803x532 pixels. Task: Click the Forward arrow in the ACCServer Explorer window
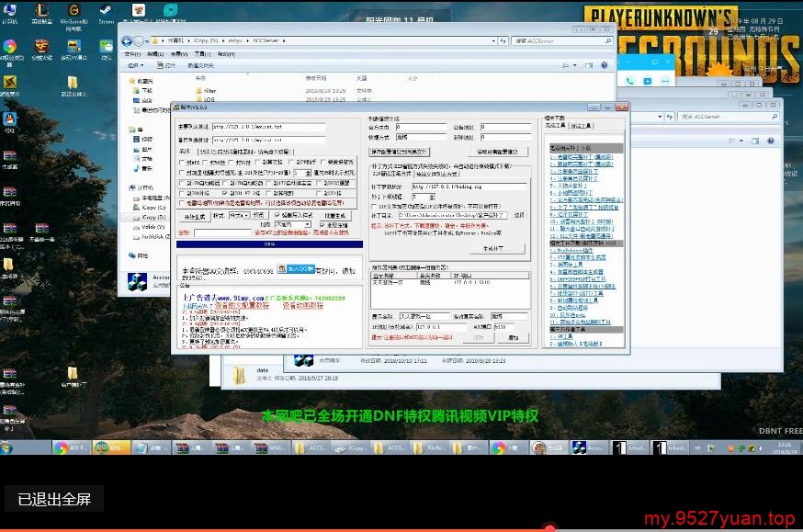(x=138, y=41)
